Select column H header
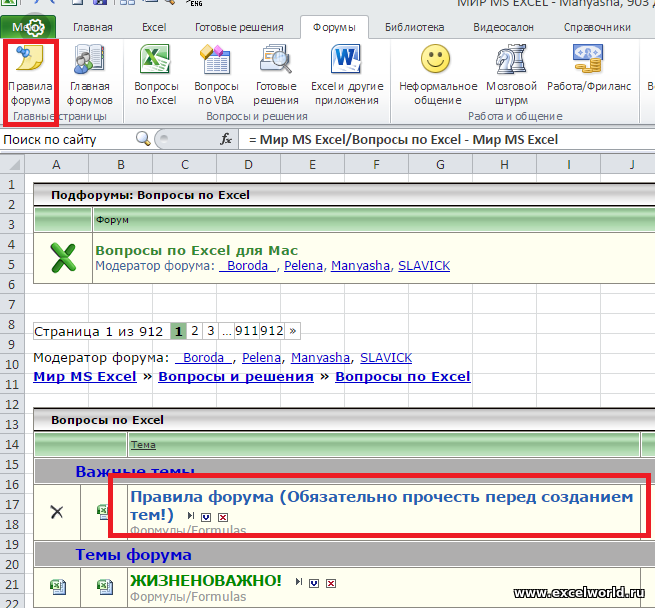 coord(504,165)
